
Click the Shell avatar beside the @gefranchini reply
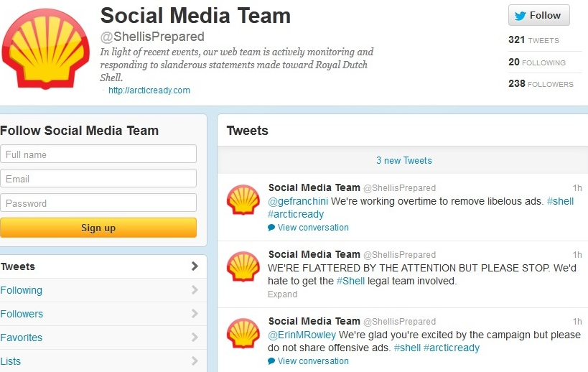coord(243,200)
